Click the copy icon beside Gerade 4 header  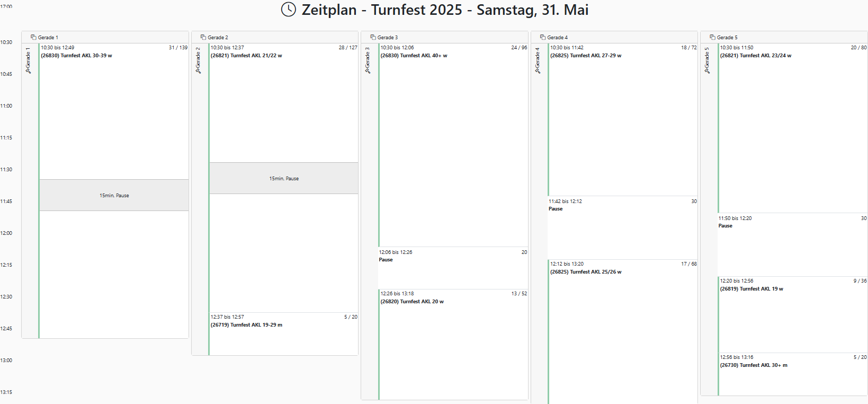click(542, 37)
